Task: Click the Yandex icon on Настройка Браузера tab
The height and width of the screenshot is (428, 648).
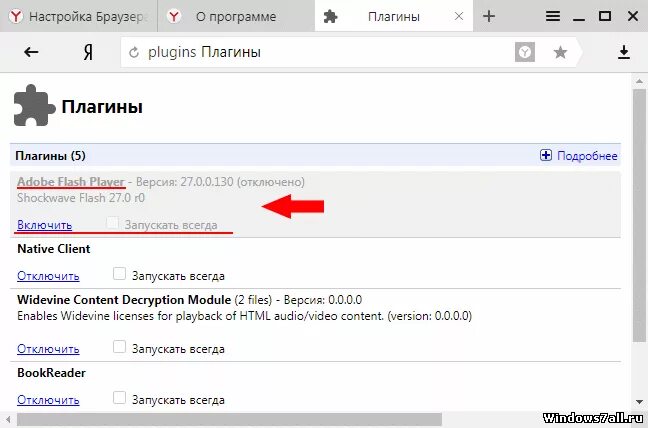Action: (16, 17)
